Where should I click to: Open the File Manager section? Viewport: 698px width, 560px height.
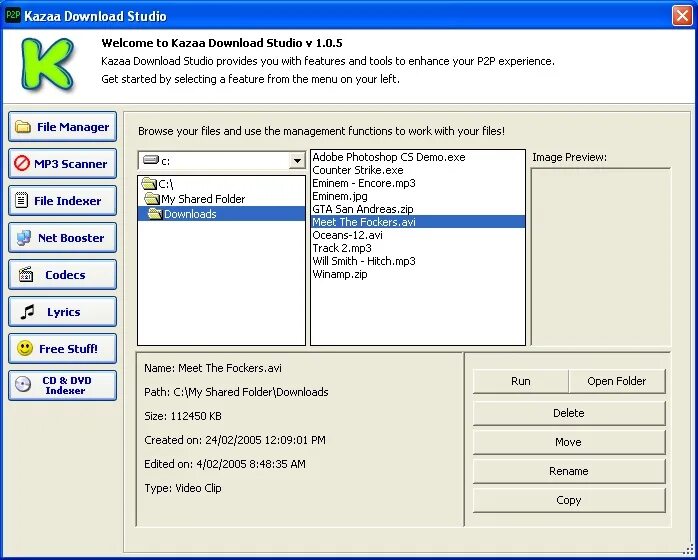click(62, 127)
